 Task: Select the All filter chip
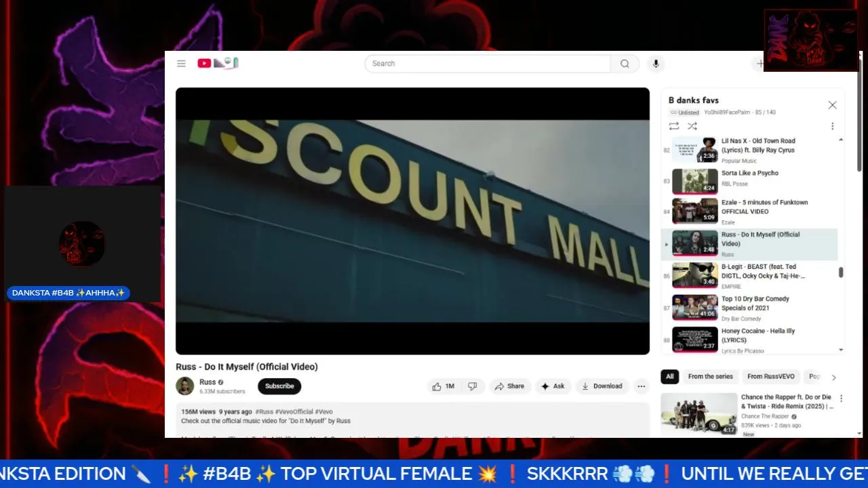pos(670,377)
